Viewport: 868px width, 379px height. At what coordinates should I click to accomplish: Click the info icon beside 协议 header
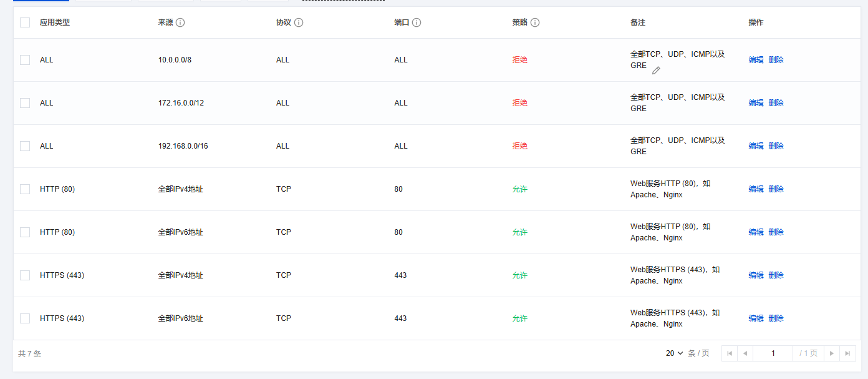[x=299, y=22]
